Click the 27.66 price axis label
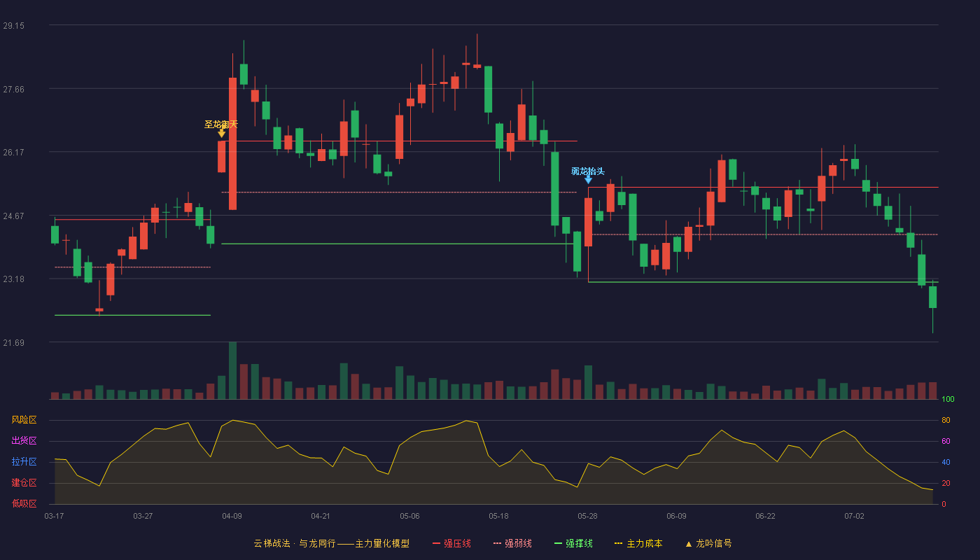This screenshot has width=980, height=560. pos(13,89)
